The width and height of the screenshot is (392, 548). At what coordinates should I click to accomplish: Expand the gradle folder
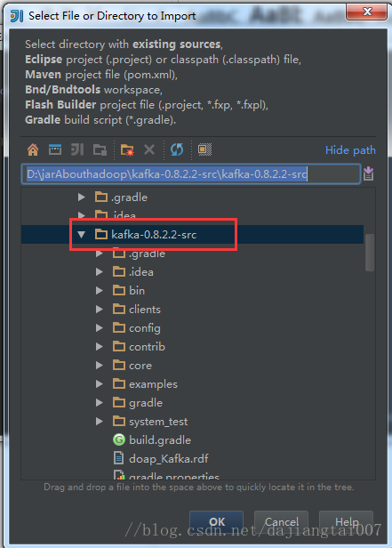100,403
